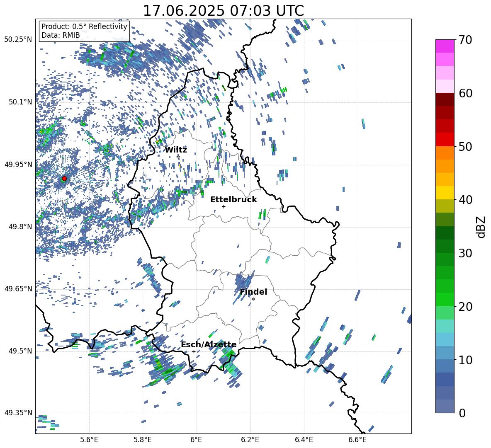Click the 49.5°N latitude label

coord(20,351)
